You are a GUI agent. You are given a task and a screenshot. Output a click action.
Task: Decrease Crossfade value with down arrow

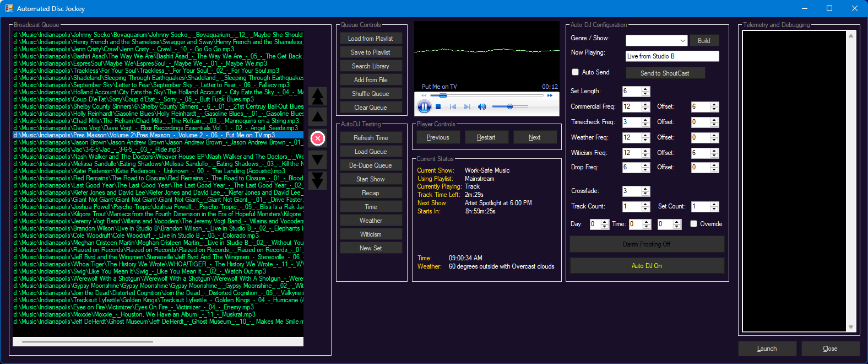645,194
